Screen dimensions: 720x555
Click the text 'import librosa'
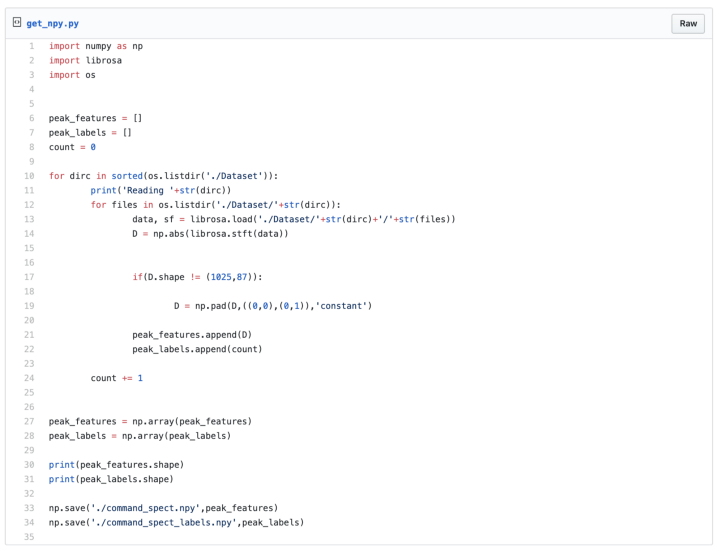[85, 61]
